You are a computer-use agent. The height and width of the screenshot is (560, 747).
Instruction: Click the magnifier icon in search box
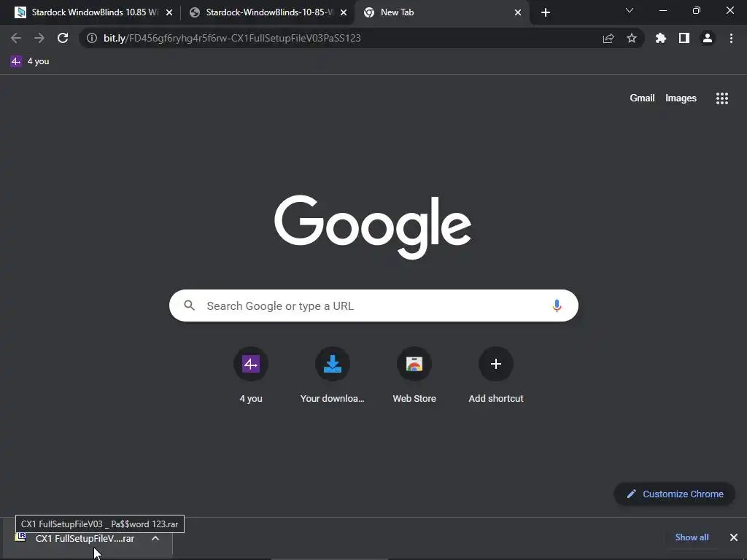click(189, 306)
